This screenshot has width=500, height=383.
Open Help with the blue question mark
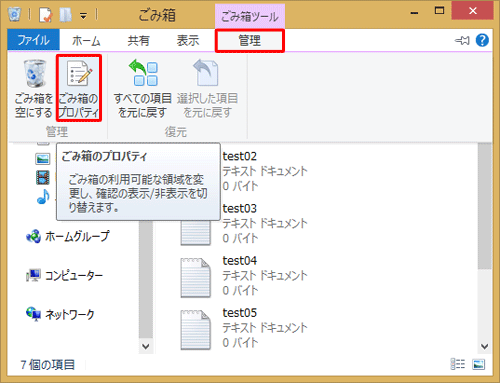(482, 40)
